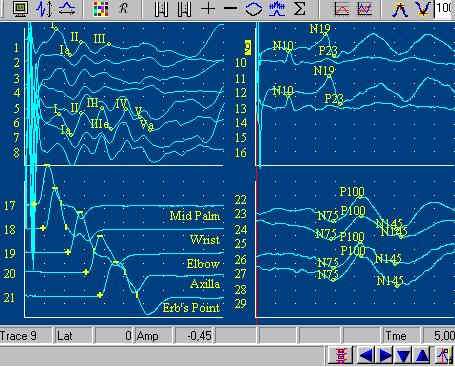Click the colorful grid palette icon

[101, 9]
